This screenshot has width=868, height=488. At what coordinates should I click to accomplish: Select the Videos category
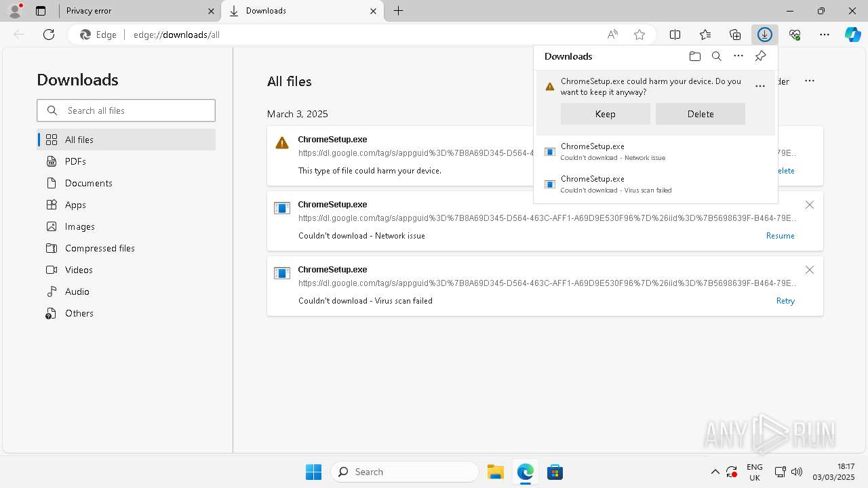click(127, 270)
